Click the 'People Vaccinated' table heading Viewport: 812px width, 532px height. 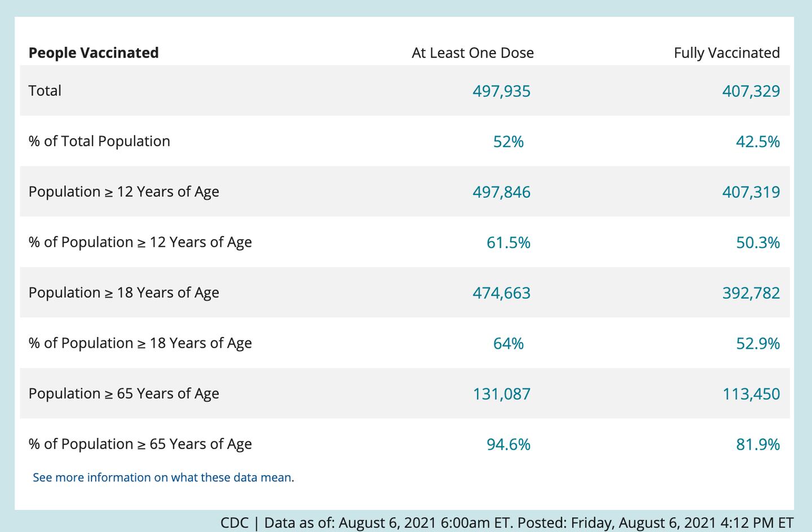[94, 53]
